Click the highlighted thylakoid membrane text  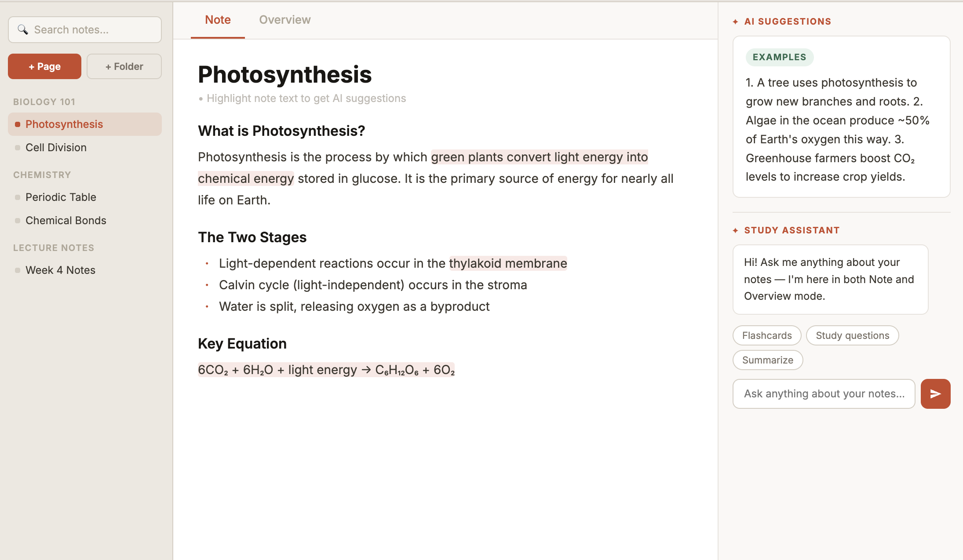(508, 263)
